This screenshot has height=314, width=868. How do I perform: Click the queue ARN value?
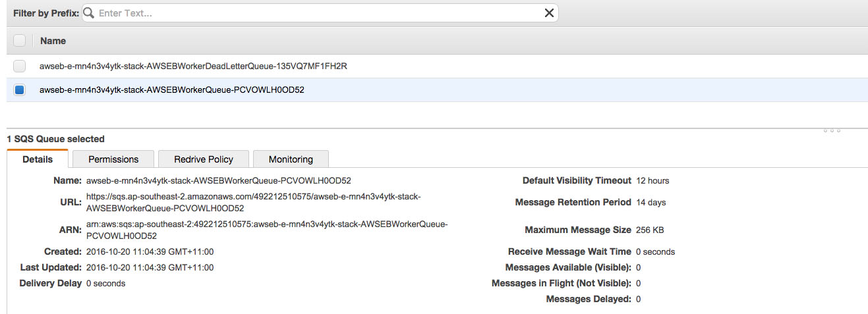(x=267, y=230)
